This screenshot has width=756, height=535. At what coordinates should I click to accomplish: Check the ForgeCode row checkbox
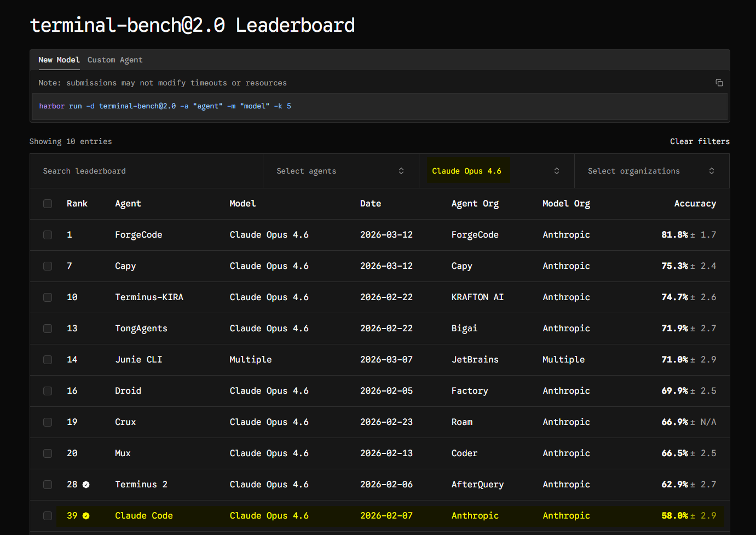click(48, 235)
